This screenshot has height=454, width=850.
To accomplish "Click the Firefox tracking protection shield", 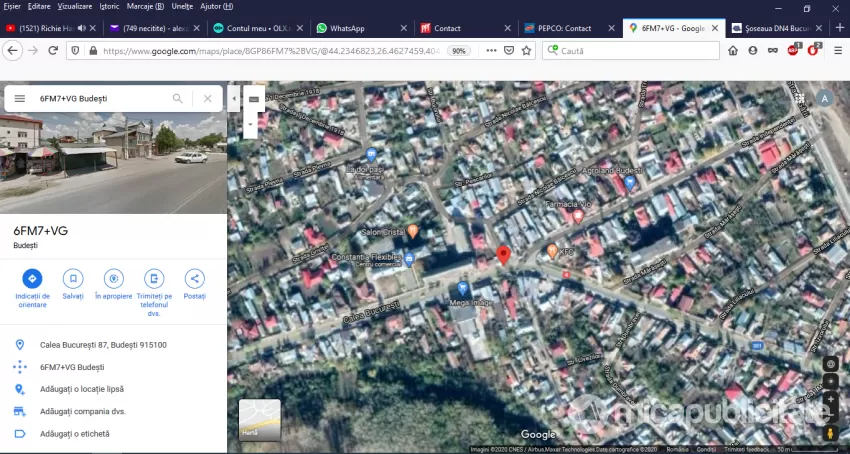I will click(x=76, y=50).
